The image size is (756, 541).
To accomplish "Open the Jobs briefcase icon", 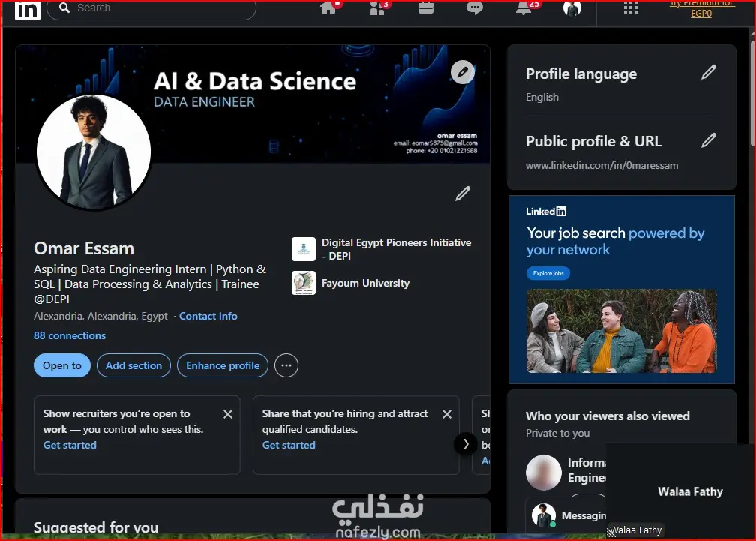I will pos(426,8).
